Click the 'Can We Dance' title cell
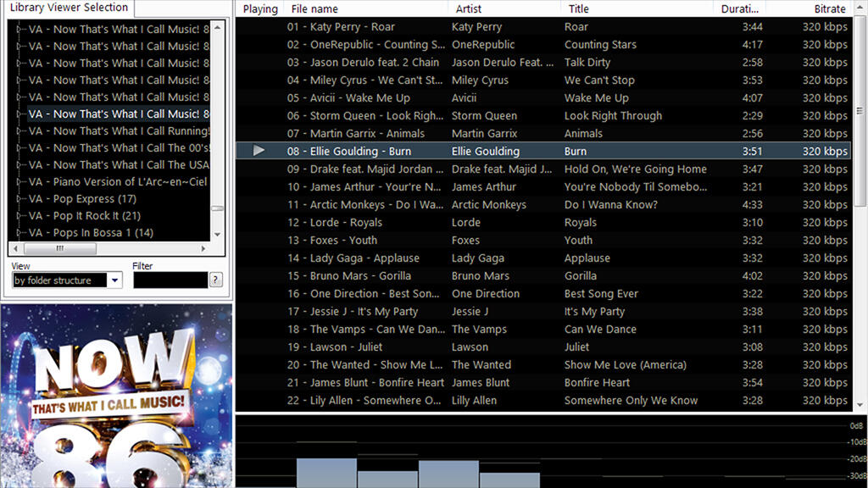 [600, 329]
